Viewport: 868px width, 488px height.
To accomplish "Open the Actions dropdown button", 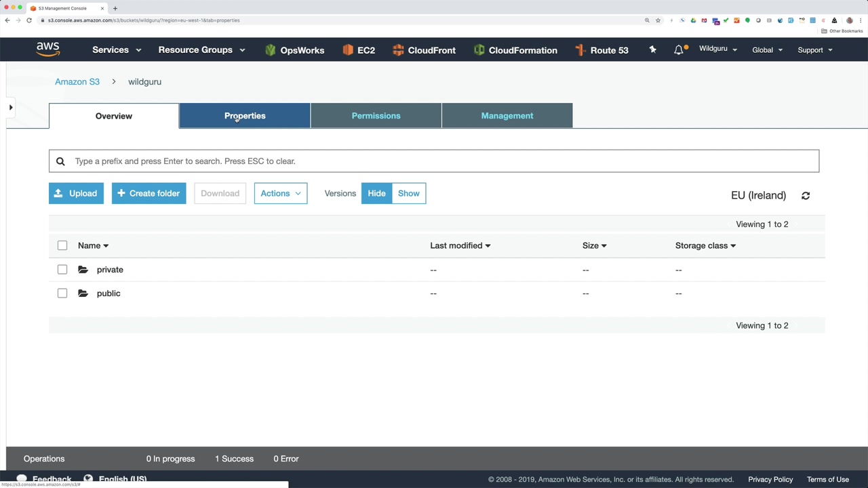I will tap(281, 193).
